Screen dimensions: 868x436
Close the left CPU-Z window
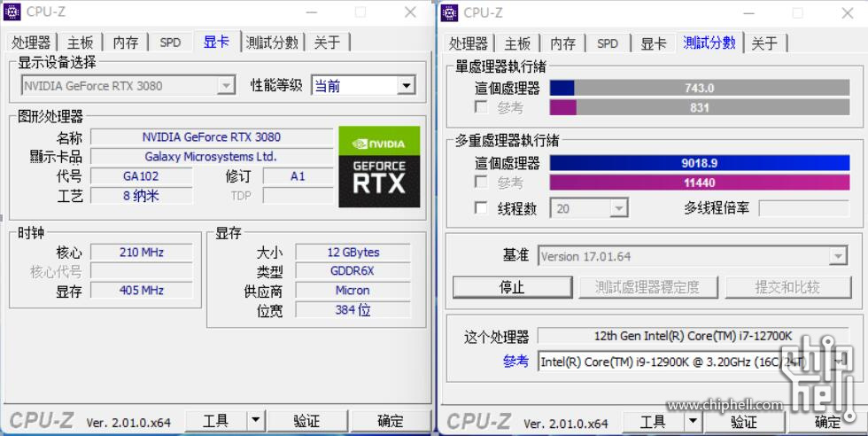[x=410, y=12]
